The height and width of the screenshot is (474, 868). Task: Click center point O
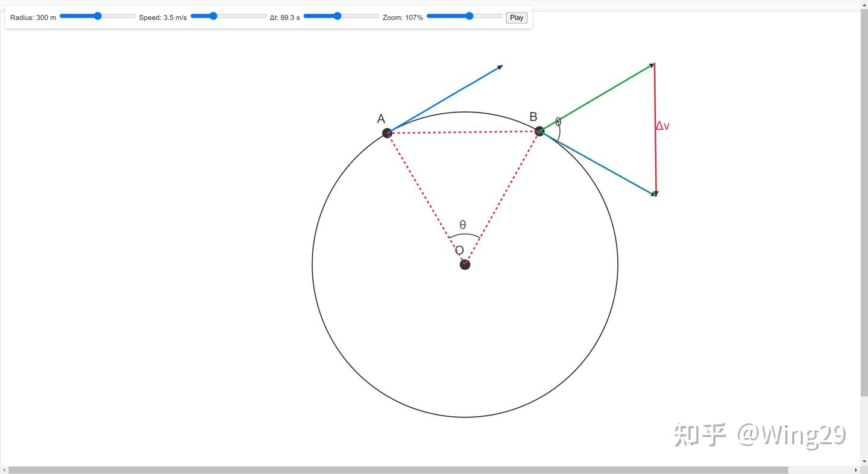tap(465, 264)
